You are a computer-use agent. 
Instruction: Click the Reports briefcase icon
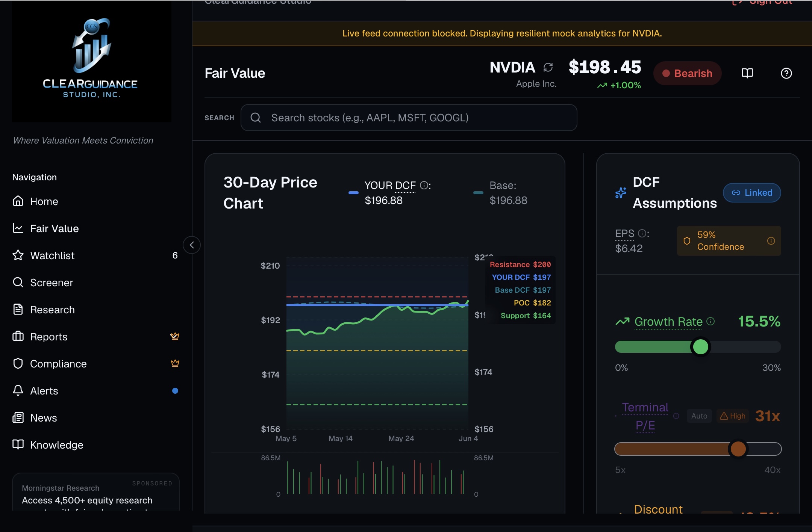(x=18, y=336)
